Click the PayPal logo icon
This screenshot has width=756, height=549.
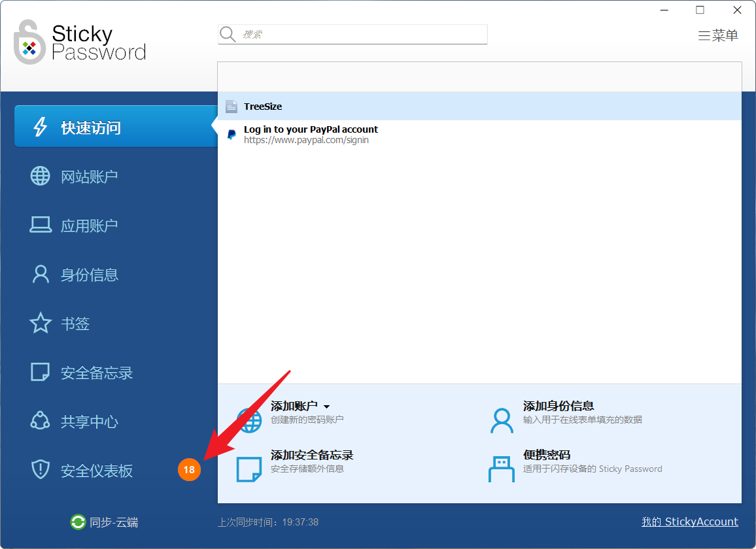pyautogui.click(x=232, y=135)
